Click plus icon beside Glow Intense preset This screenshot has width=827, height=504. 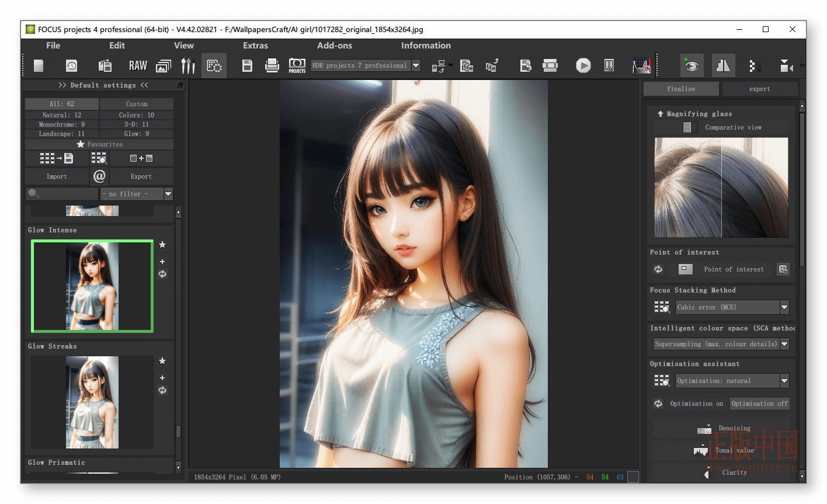point(162,262)
